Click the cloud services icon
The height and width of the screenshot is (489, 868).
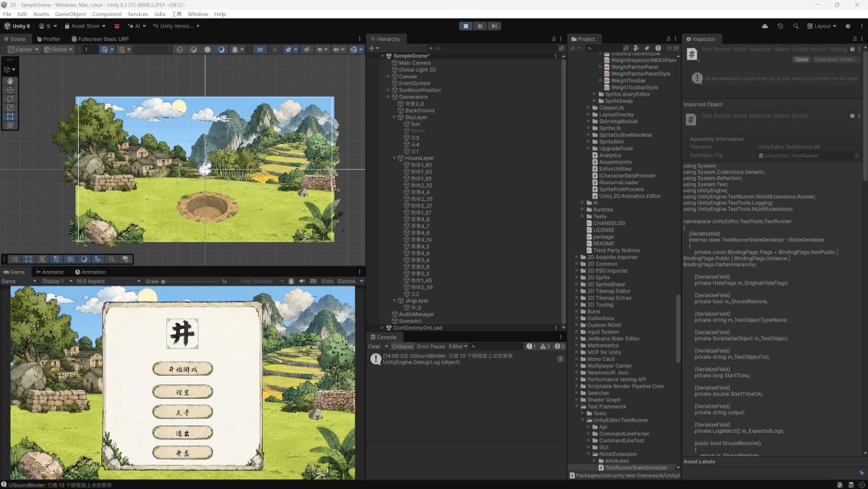pos(764,26)
